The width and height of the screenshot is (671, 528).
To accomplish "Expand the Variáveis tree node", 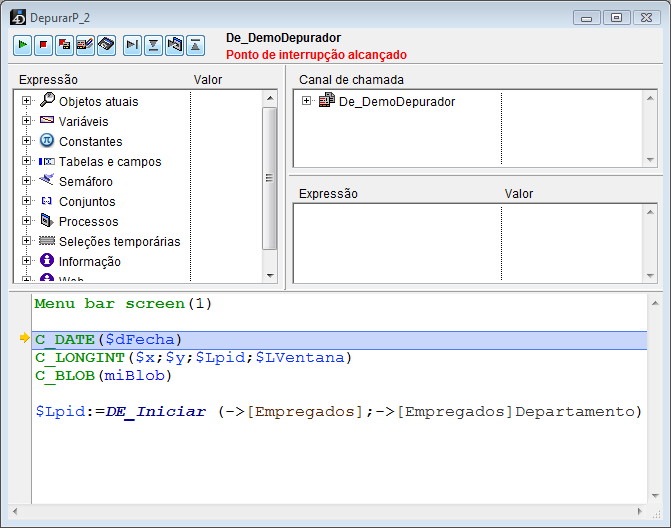I will (x=26, y=121).
